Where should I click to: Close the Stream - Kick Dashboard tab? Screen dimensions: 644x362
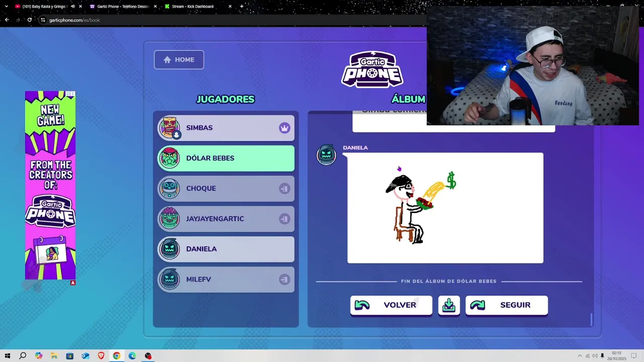click(x=230, y=7)
